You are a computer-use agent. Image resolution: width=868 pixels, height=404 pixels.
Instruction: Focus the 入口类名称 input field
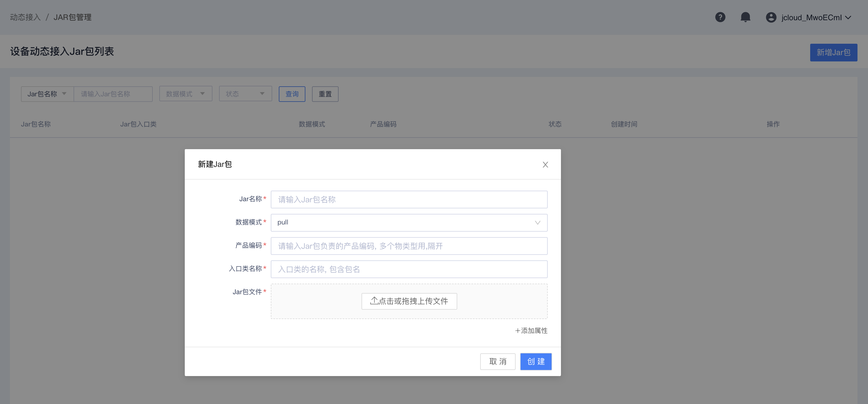point(409,269)
